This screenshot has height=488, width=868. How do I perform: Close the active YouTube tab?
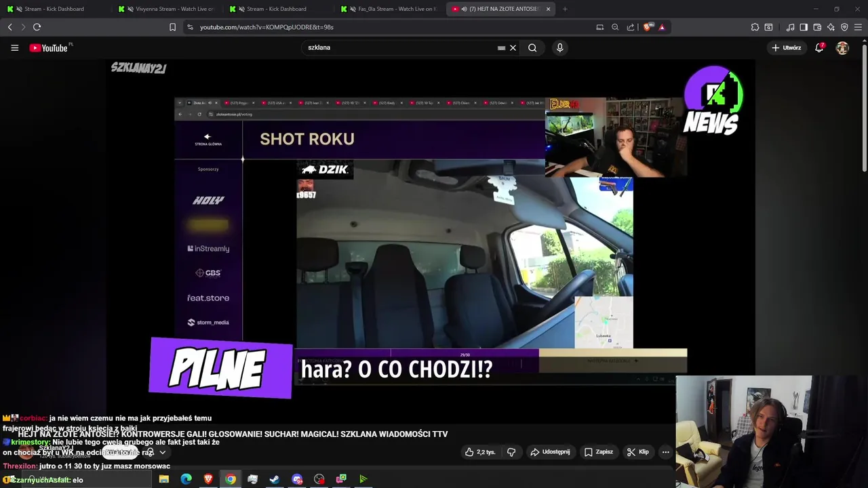point(548,9)
